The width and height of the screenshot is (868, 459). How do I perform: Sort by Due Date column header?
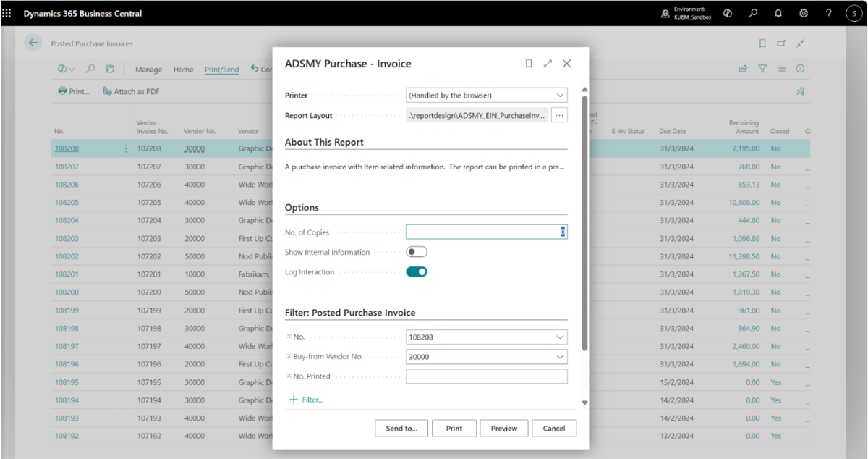pyautogui.click(x=673, y=132)
